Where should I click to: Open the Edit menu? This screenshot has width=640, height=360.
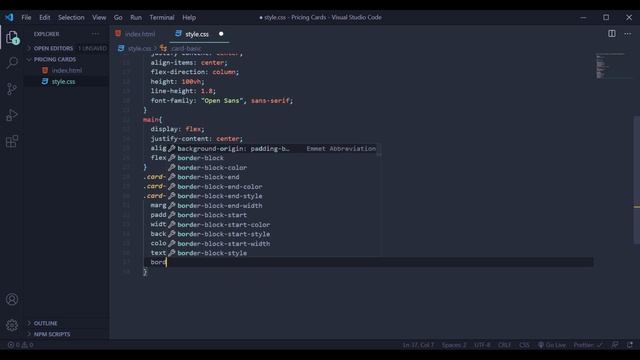(44, 17)
